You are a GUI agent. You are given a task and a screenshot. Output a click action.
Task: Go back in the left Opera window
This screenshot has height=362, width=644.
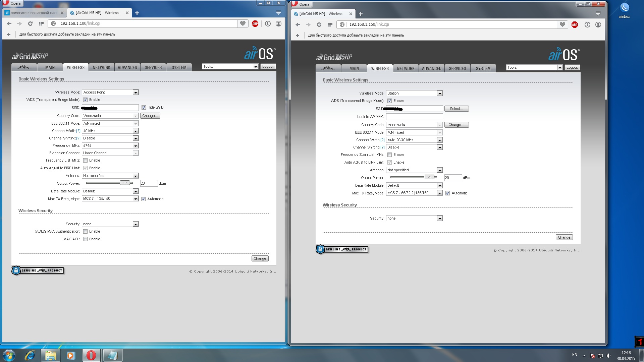pyautogui.click(x=9, y=23)
